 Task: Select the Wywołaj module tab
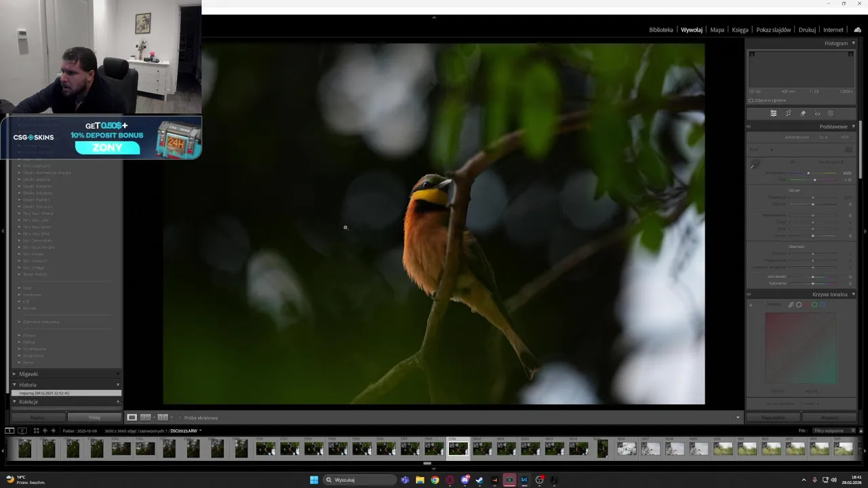pos(692,30)
